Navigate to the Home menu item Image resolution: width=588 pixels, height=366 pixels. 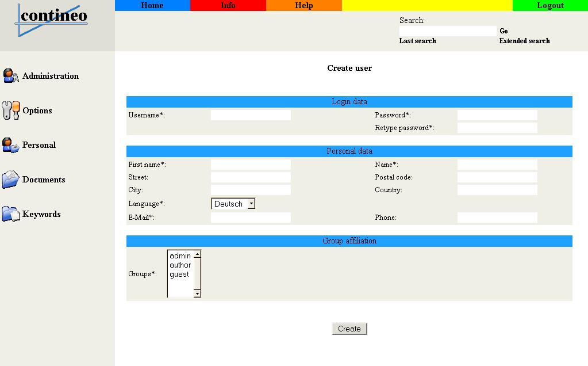tap(152, 5)
